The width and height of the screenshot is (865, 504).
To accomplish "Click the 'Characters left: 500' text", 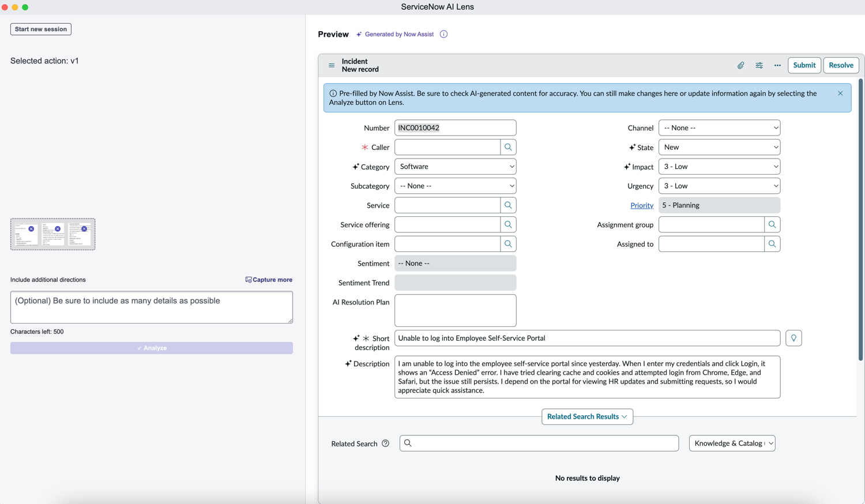I will pyautogui.click(x=37, y=332).
